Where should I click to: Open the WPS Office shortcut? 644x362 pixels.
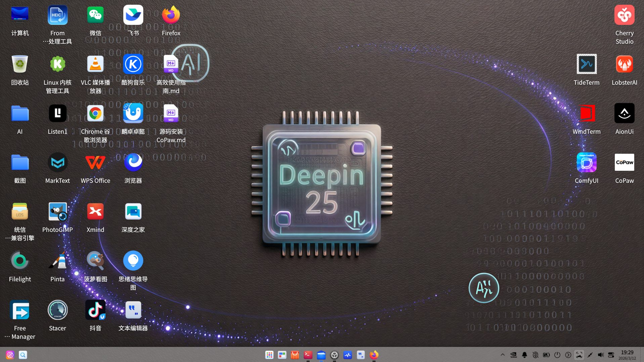95,162
